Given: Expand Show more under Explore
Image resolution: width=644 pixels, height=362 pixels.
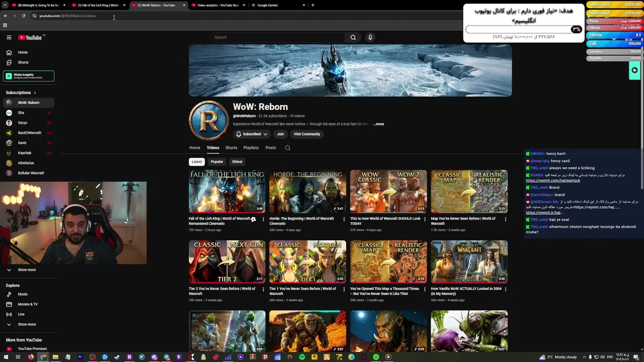Looking at the screenshot, I should tap(29, 324).
